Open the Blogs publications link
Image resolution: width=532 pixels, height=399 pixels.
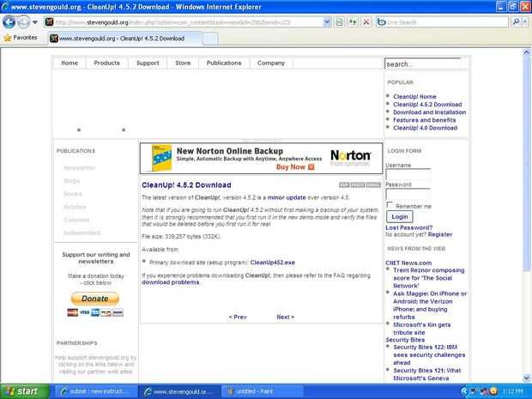click(71, 181)
